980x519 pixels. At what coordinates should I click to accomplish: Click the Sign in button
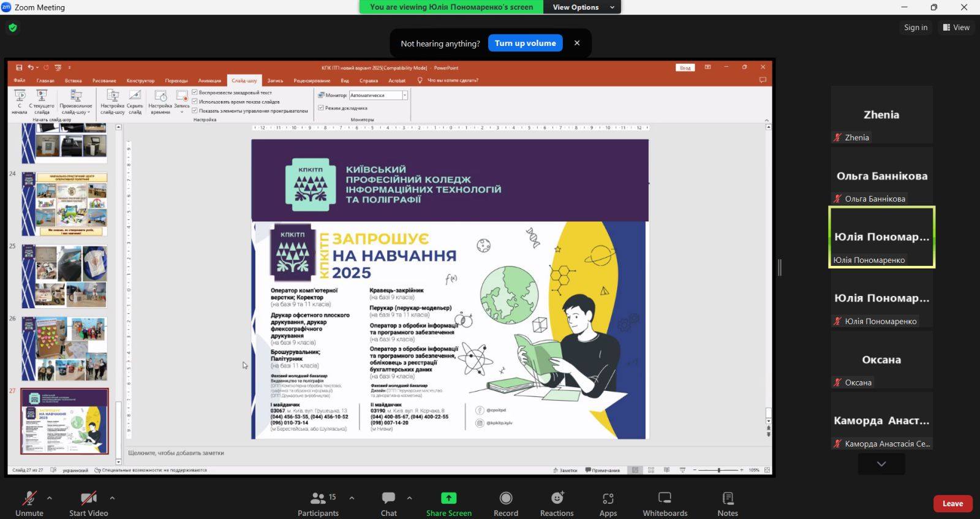(916, 27)
